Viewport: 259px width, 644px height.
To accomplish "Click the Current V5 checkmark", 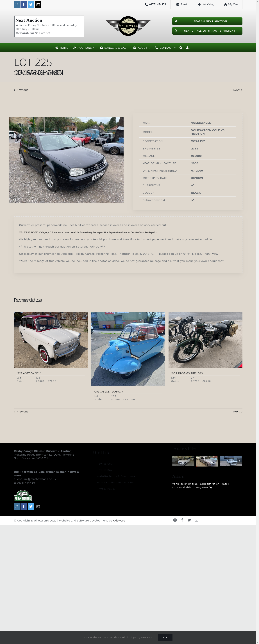I will (192, 185).
